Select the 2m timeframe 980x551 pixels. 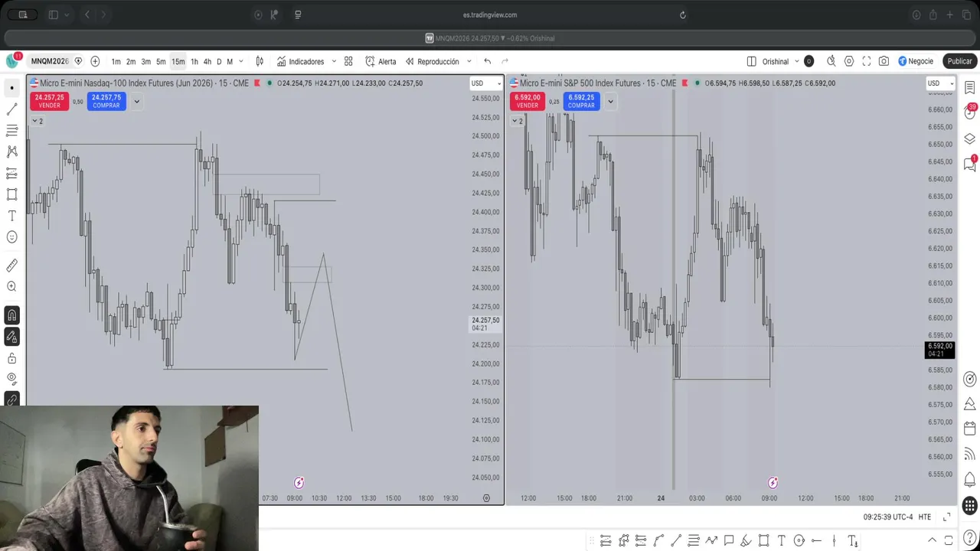pyautogui.click(x=131, y=61)
